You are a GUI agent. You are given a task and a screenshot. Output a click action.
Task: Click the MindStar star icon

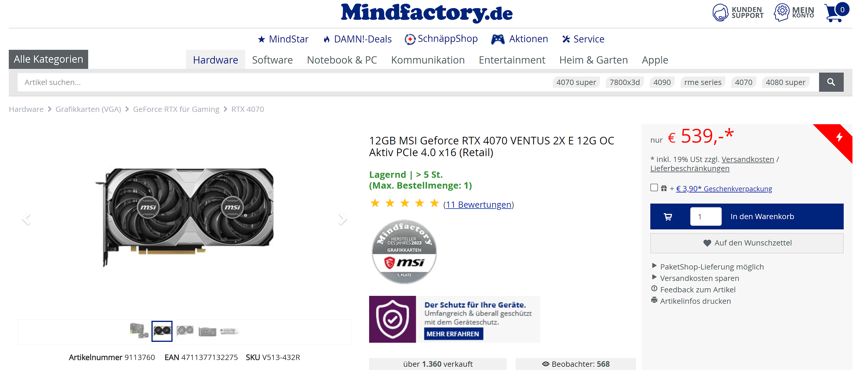click(x=262, y=40)
